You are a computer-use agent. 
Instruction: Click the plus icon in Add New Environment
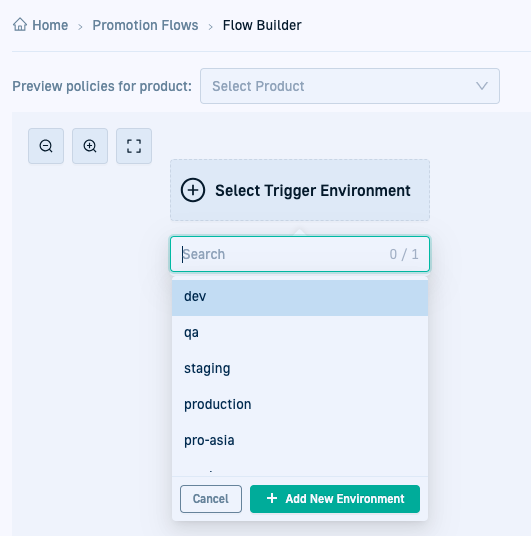(272, 498)
